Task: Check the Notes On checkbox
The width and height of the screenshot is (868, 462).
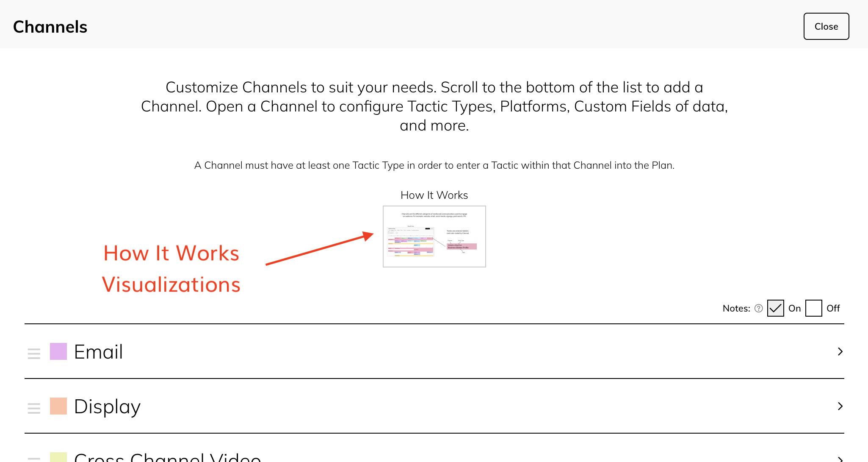Action: coord(775,308)
